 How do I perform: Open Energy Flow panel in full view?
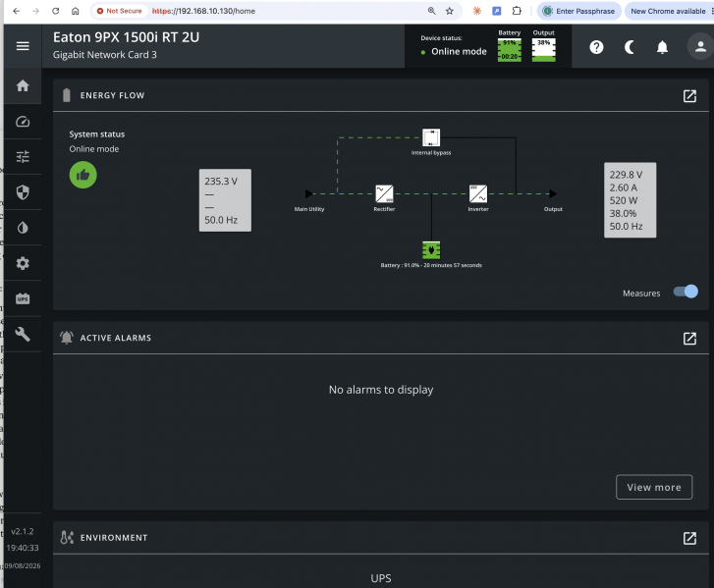[689, 95]
